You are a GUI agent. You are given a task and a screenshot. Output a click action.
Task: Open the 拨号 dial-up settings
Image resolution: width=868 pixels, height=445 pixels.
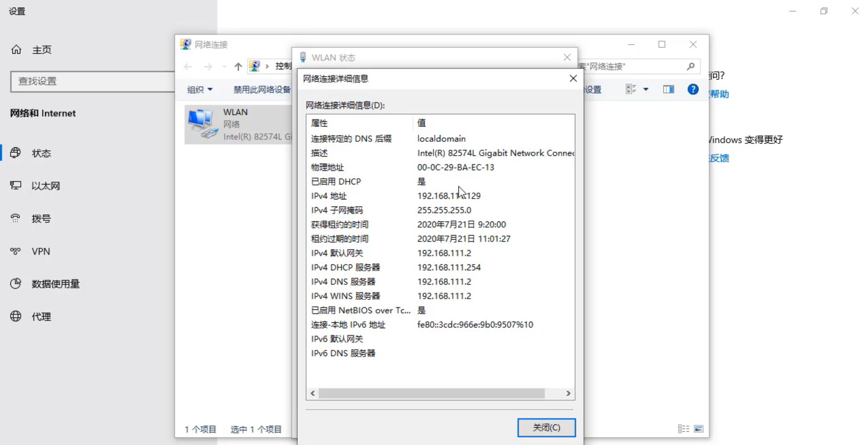(x=41, y=219)
